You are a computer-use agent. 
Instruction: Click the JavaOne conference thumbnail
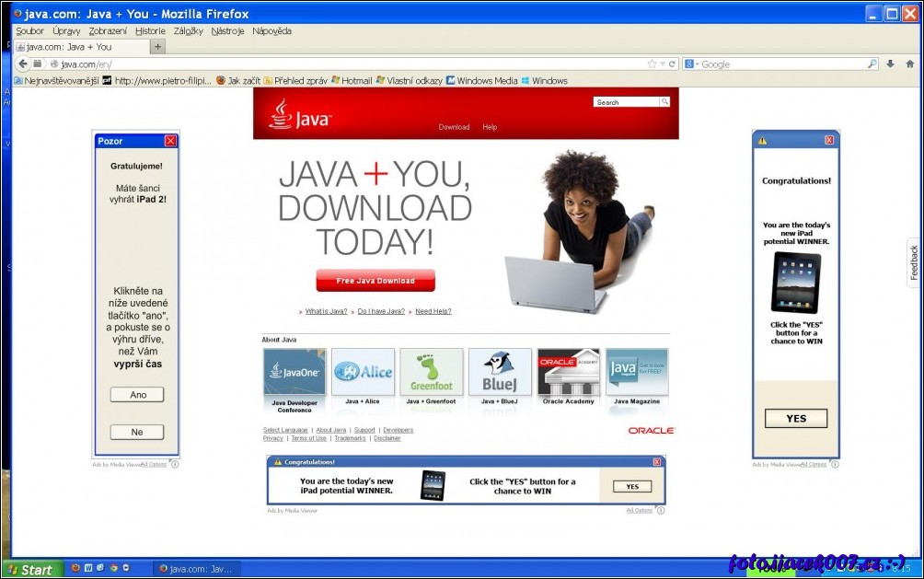pos(295,372)
